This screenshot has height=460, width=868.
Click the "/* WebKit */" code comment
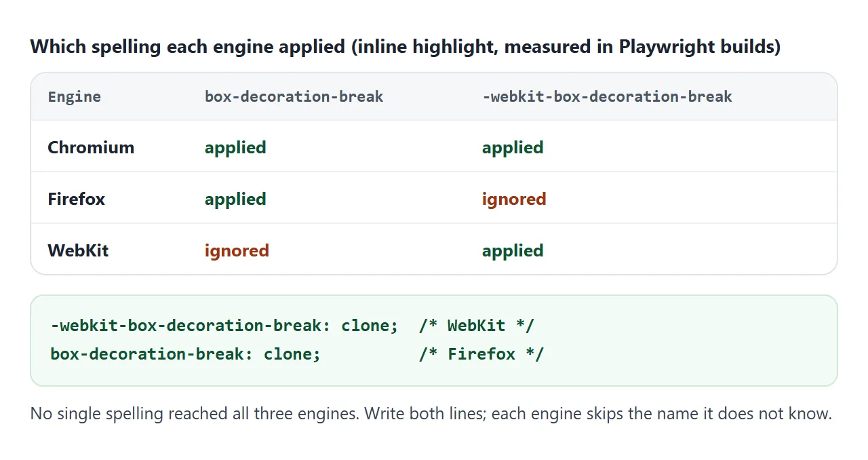[x=477, y=326]
